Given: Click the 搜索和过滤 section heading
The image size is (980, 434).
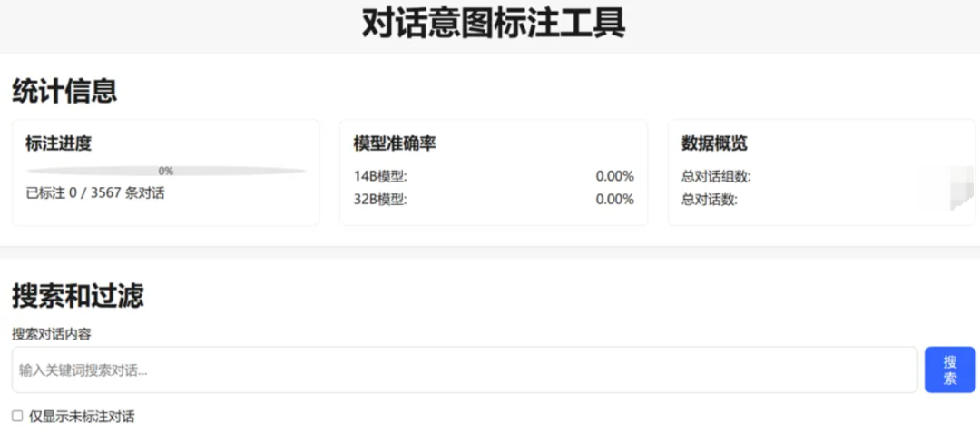Looking at the screenshot, I should [x=78, y=295].
